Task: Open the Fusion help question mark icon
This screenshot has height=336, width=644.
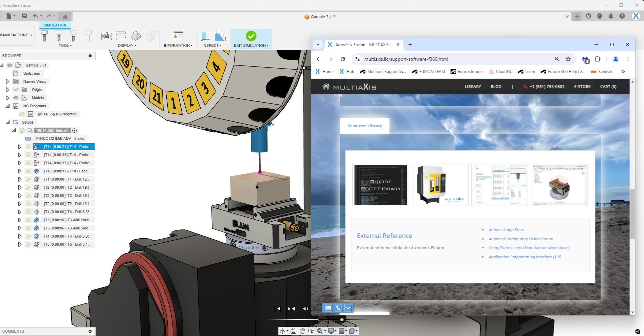Action: 622,16
